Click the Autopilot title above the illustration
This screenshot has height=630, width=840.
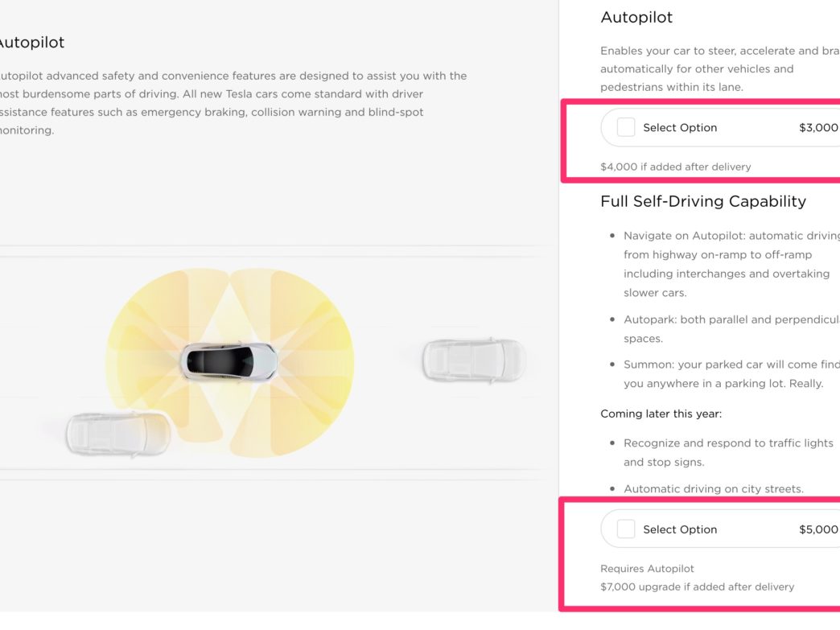pyautogui.click(x=31, y=43)
